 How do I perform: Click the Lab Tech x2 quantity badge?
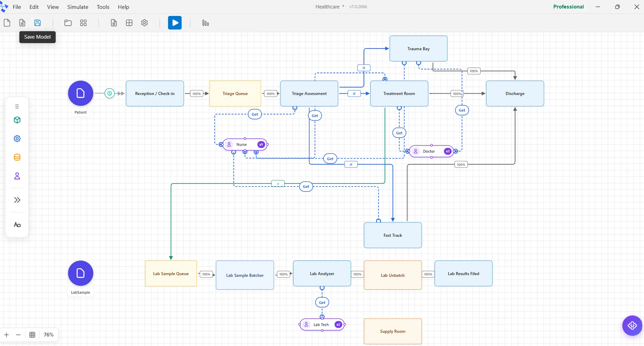338,325
